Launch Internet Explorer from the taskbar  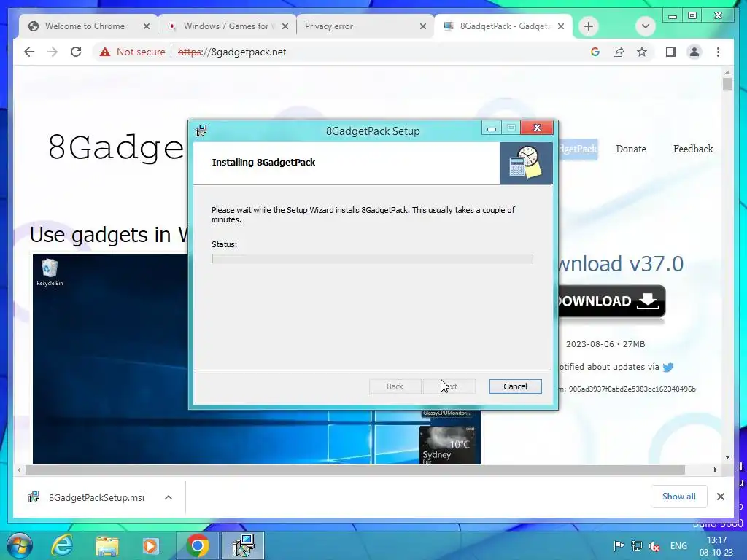[62, 545]
